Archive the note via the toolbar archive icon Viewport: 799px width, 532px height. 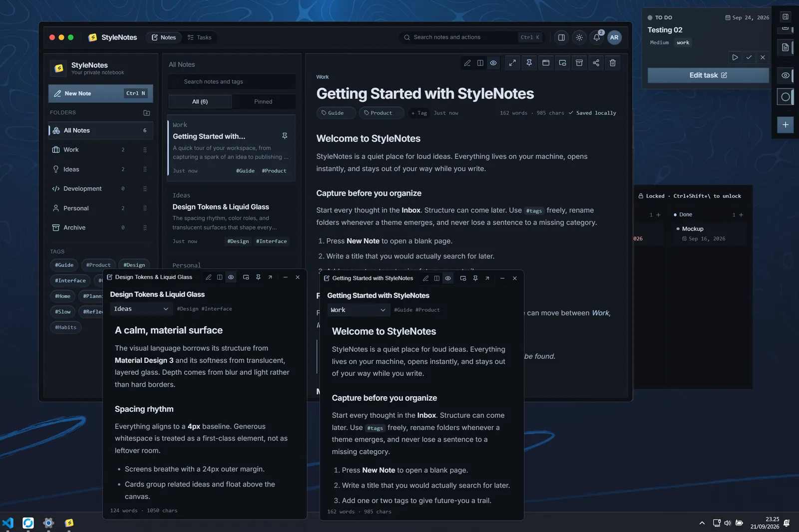[x=579, y=63]
